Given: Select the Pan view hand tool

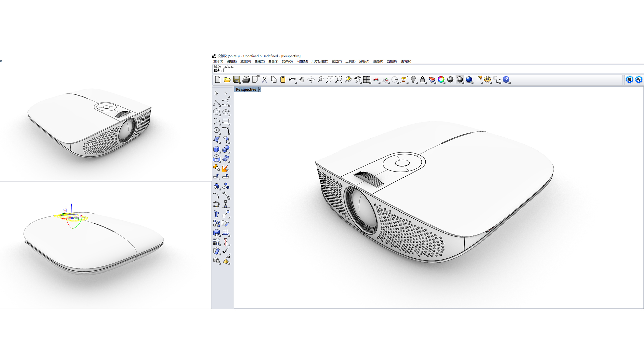Looking at the screenshot, I should click(302, 80).
